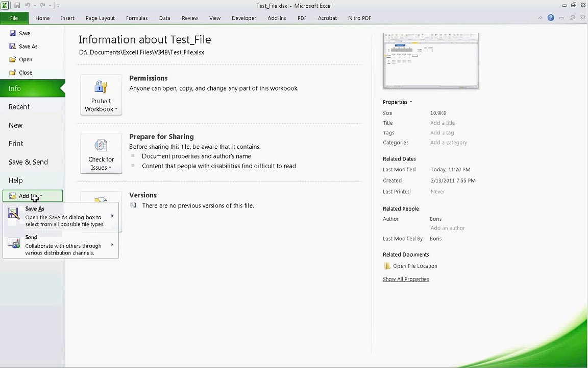The image size is (588, 368).
Task: Switch to the Nitro PDF tab
Action: pos(359,18)
